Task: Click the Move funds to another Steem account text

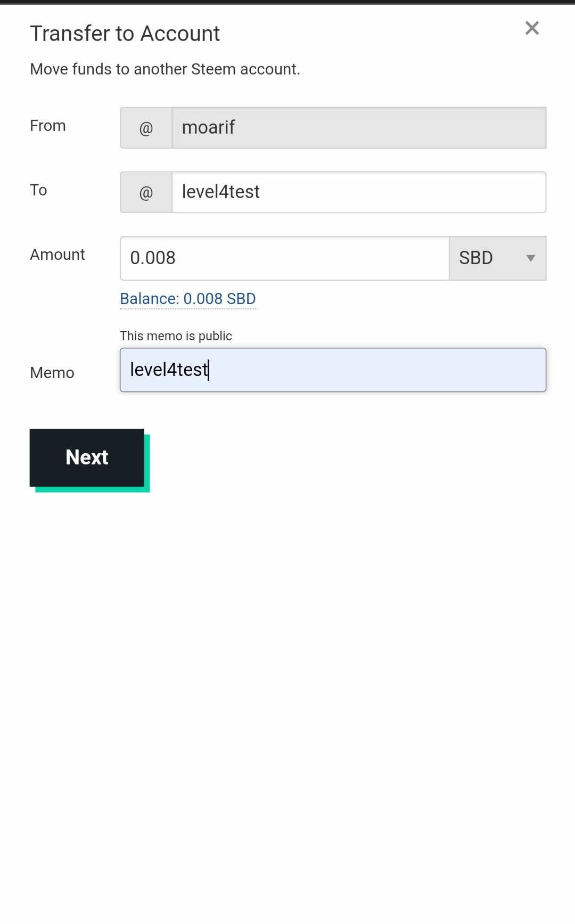Action: click(x=165, y=69)
